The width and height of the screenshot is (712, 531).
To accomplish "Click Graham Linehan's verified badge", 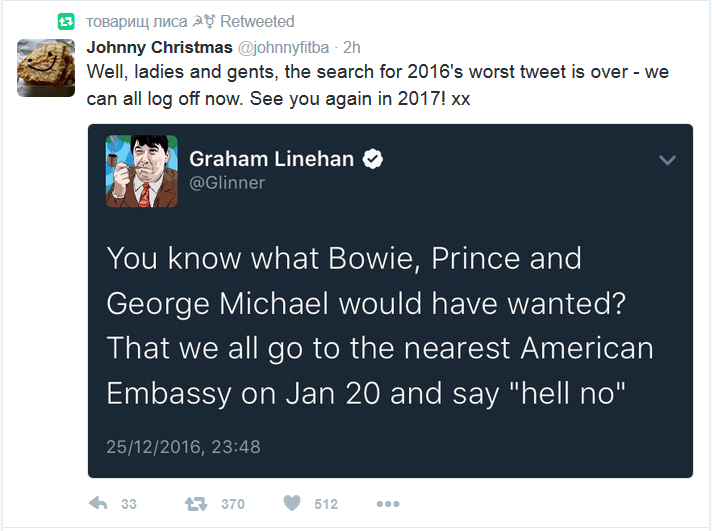I will point(373,159).
